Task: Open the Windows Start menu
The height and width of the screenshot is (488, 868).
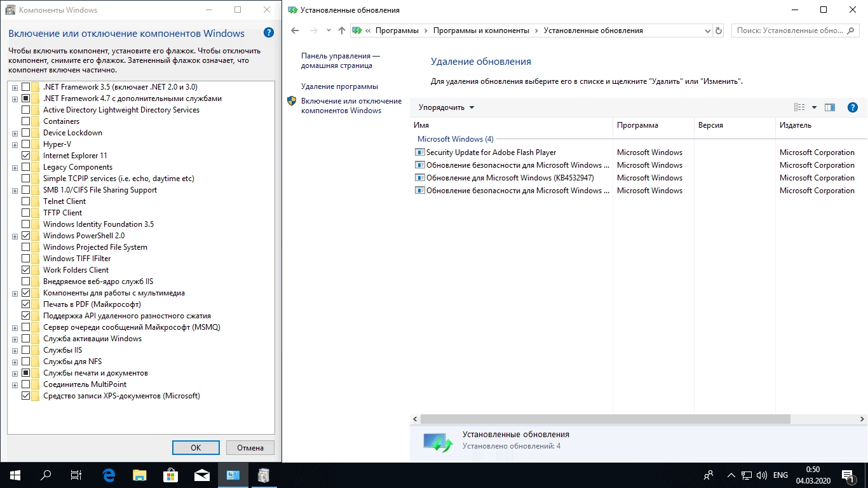Action: 15,475
